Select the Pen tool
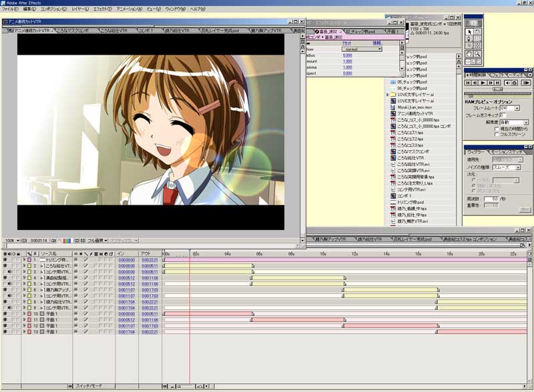 [469, 39]
